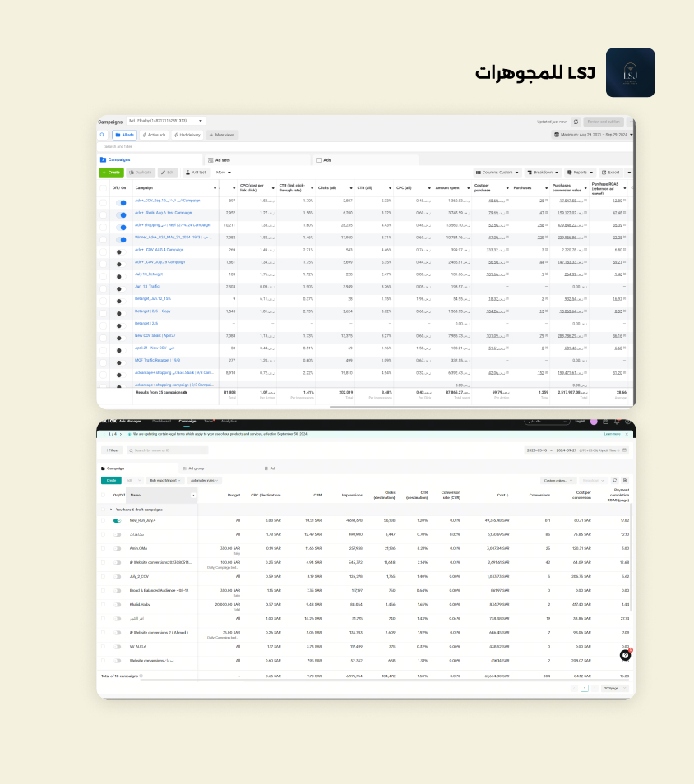Click the Had delivery filter

(x=187, y=135)
